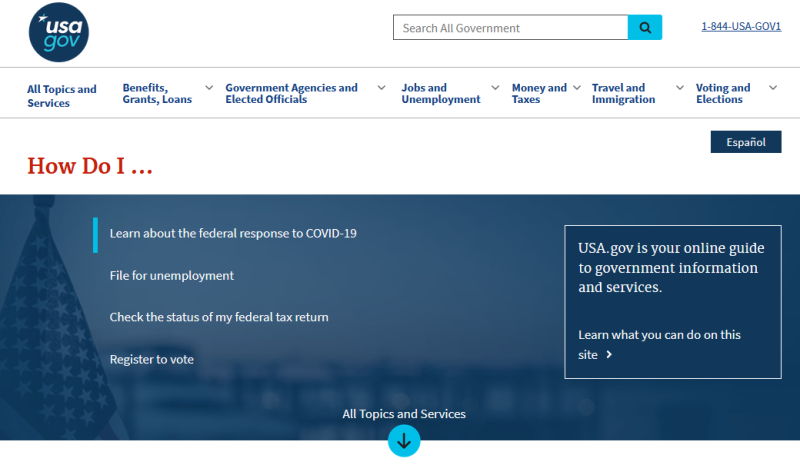This screenshot has height=465, width=800.
Task: Expand chevron beside Money and Taxes
Action: (x=577, y=88)
